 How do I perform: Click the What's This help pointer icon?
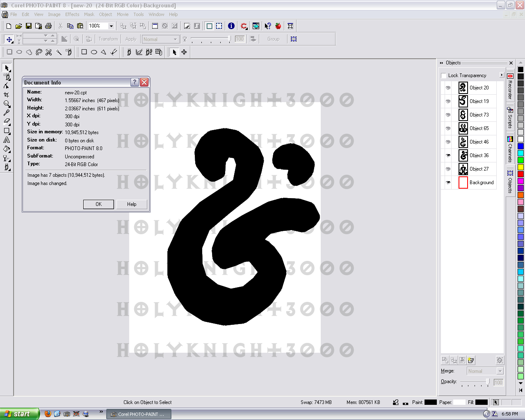pyautogui.click(x=268, y=26)
